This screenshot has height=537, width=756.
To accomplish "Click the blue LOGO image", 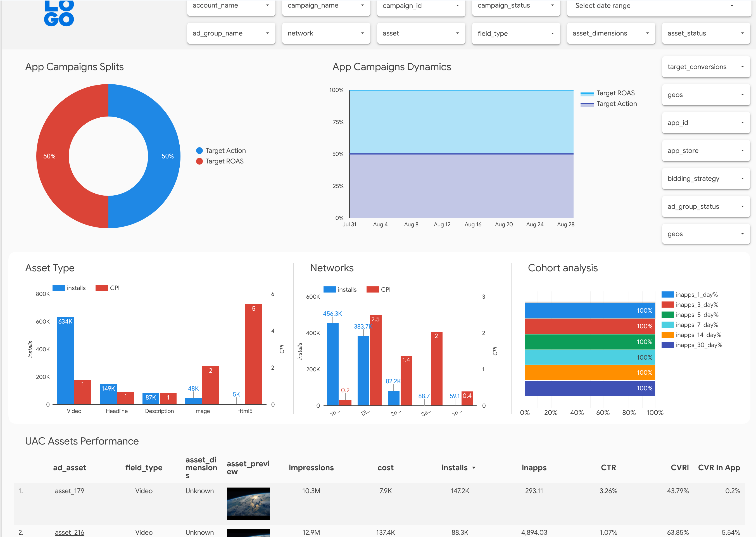I will [x=59, y=13].
